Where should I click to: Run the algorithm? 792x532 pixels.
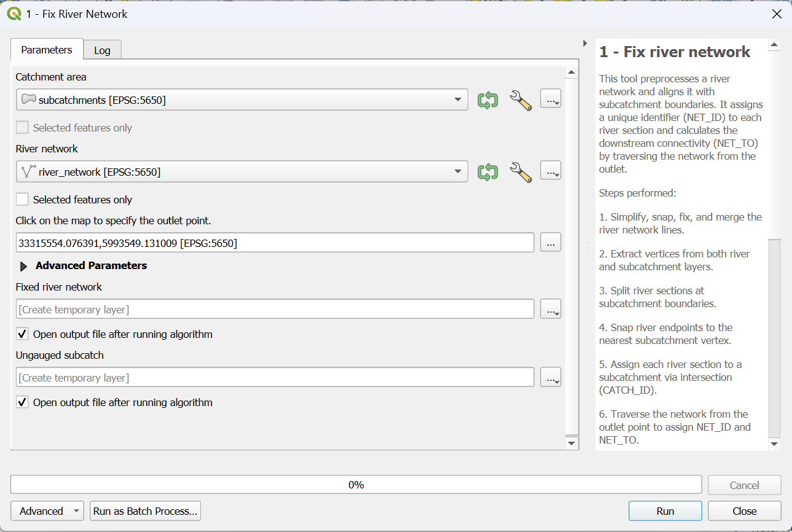point(665,511)
